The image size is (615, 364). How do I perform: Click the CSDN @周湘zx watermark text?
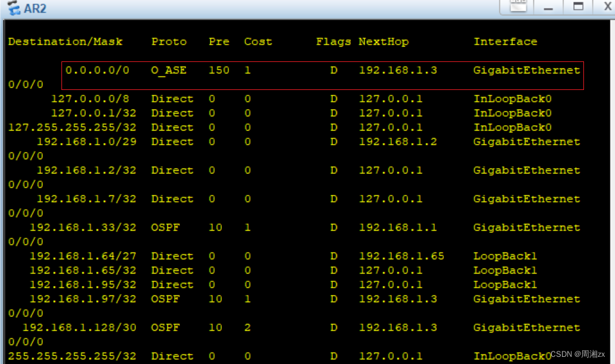577,353
